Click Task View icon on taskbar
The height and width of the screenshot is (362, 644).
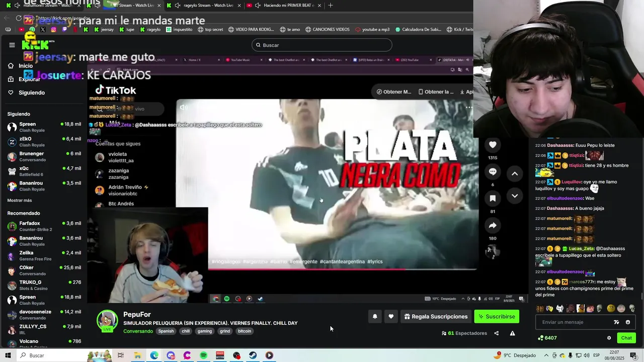121,355
